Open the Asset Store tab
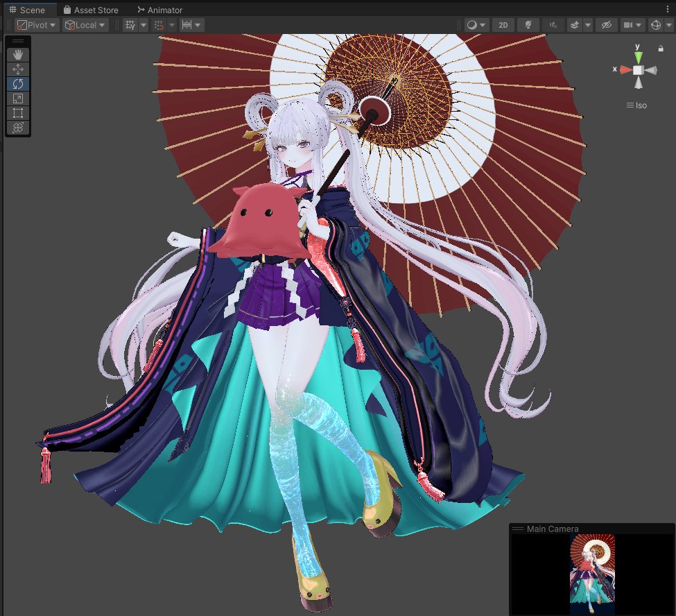The image size is (676, 616). point(91,10)
